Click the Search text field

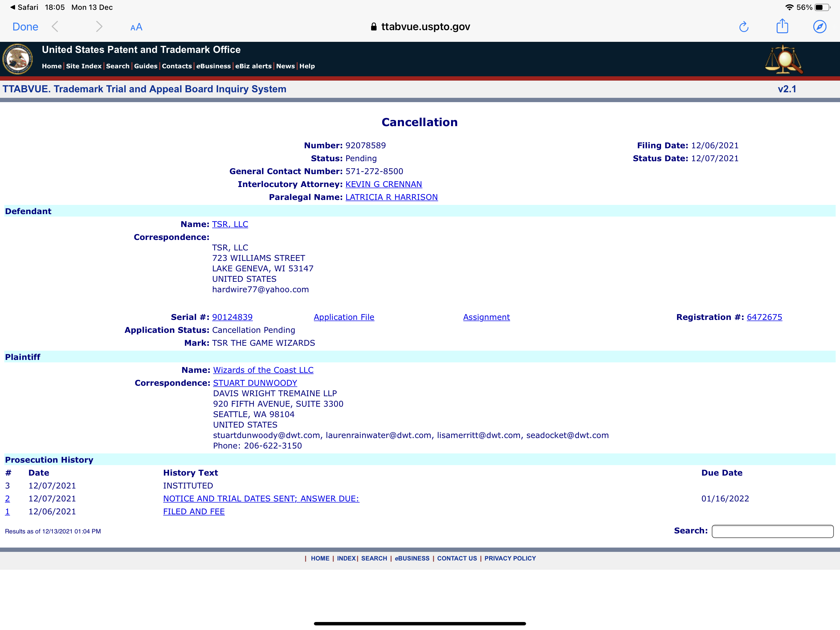[x=772, y=531]
